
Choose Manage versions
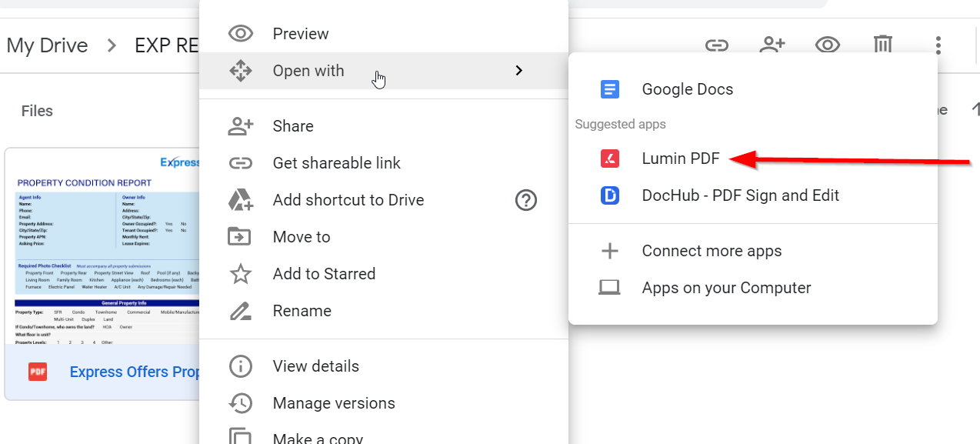click(x=384, y=403)
